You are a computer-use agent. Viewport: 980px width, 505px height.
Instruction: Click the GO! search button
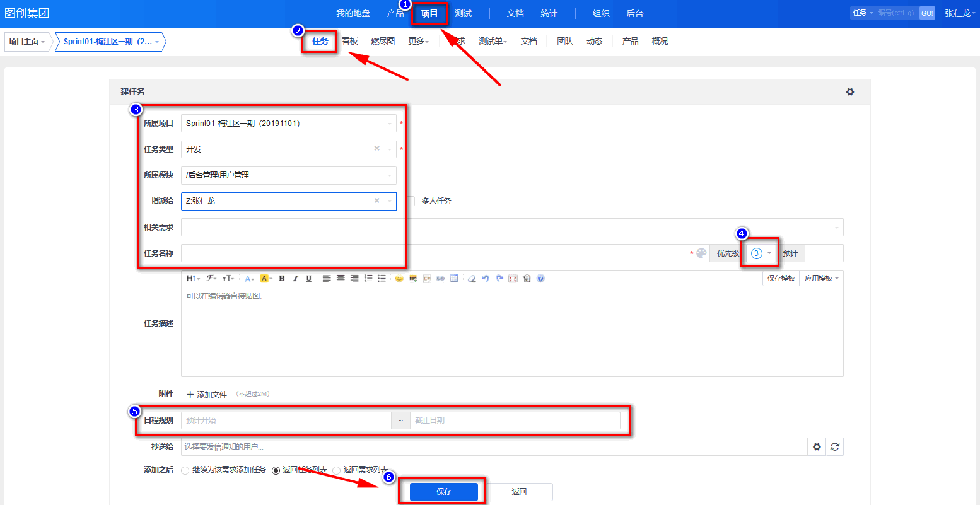pos(927,13)
